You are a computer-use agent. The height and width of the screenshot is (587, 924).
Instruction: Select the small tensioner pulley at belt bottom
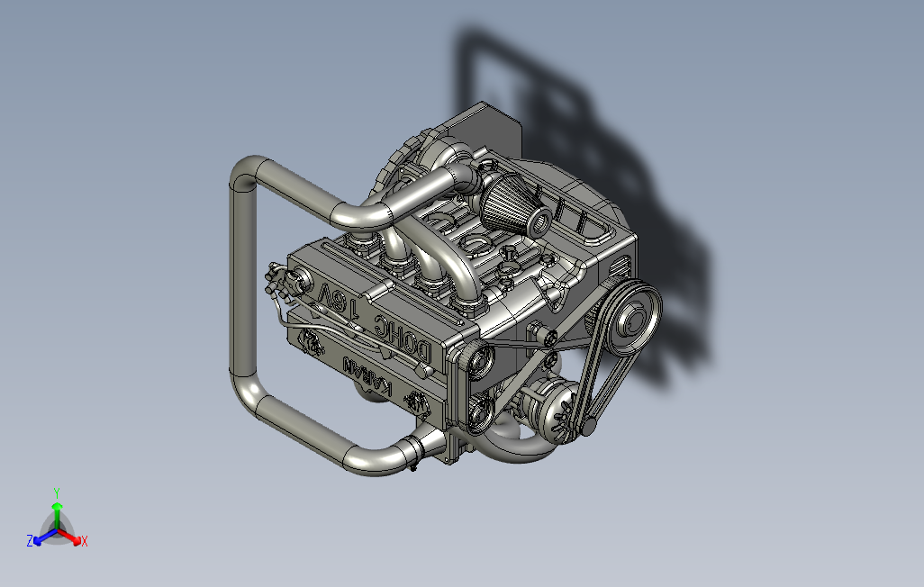(588, 426)
